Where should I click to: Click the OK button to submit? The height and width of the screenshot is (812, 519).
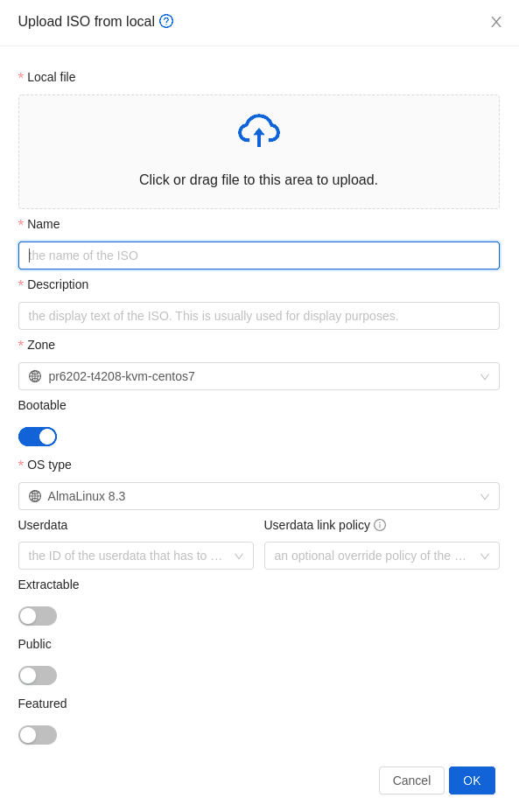pyautogui.click(x=472, y=780)
